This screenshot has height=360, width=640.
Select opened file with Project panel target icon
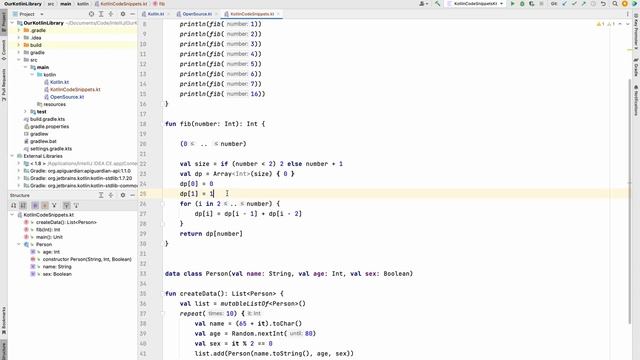pos(91,14)
